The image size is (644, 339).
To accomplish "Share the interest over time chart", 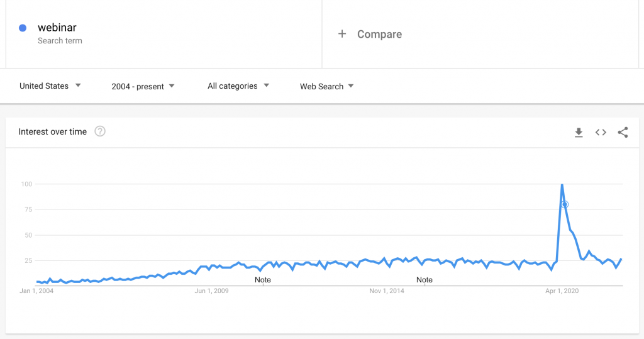I will point(623,132).
